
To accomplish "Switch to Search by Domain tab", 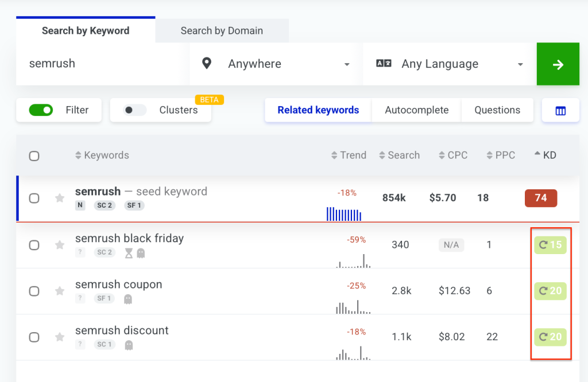I will point(222,31).
